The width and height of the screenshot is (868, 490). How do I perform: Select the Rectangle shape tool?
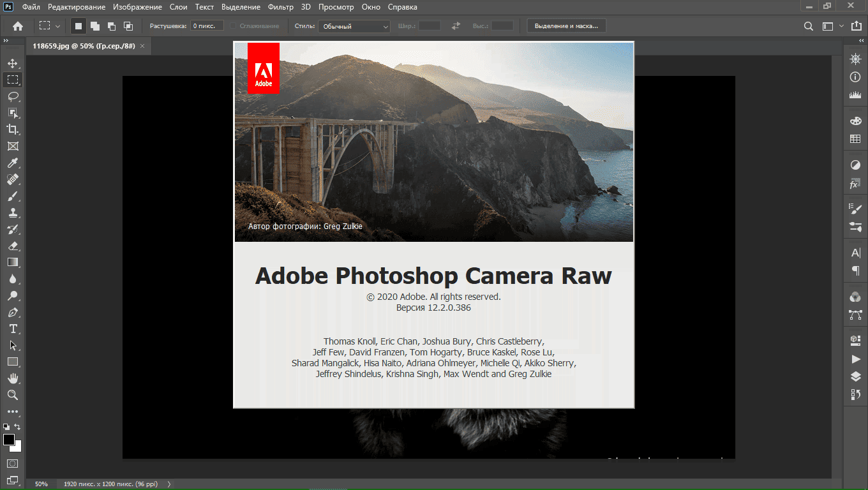pyautogui.click(x=12, y=362)
